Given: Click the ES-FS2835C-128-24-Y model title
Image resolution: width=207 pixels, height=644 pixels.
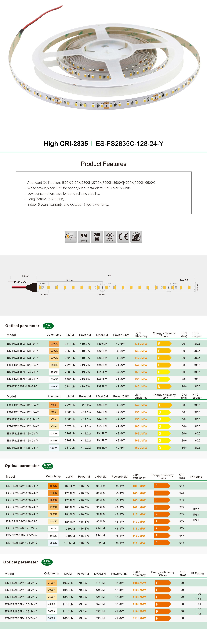Looking at the screenshot, I should pyautogui.click(x=130, y=144).
